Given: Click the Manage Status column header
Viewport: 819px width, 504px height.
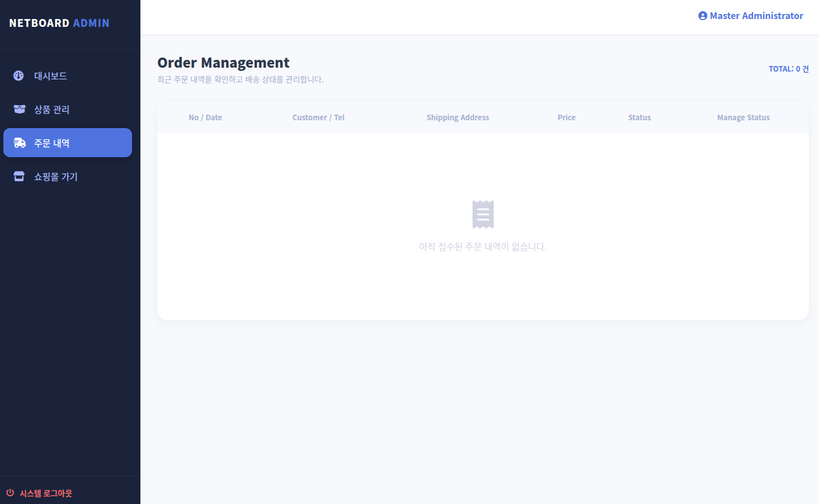Looking at the screenshot, I should (743, 117).
